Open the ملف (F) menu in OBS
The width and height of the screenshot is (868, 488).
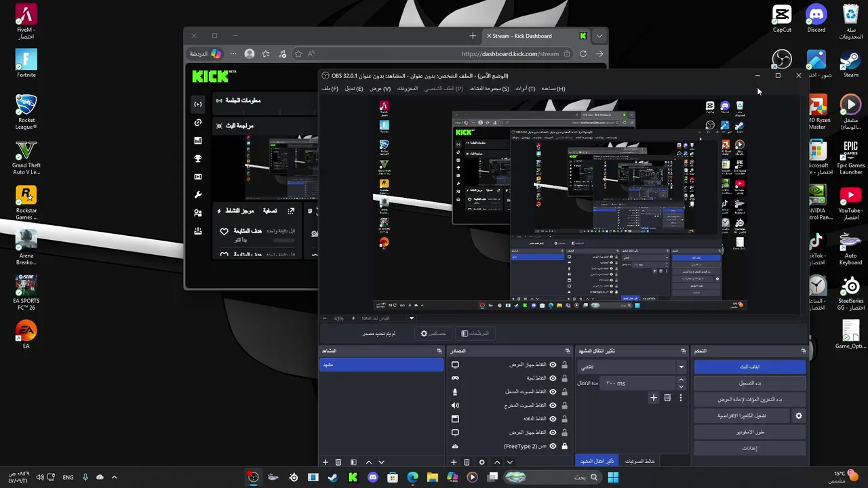pyautogui.click(x=330, y=89)
